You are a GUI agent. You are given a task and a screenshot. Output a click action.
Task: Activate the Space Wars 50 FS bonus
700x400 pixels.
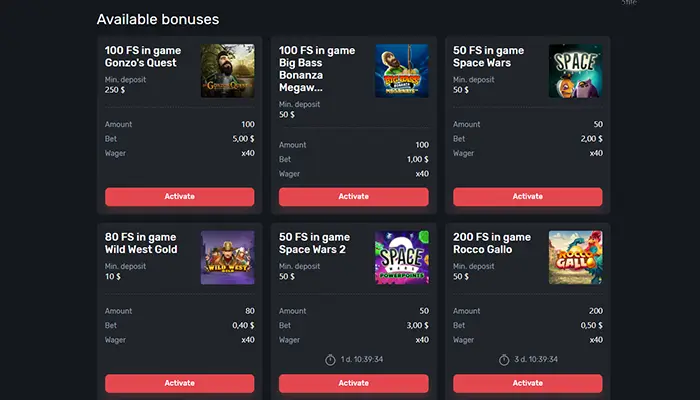point(528,197)
